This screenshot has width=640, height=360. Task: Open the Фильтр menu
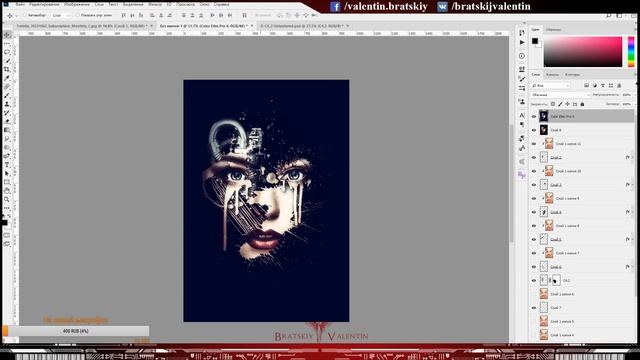pyautogui.click(x=155, y=4)
